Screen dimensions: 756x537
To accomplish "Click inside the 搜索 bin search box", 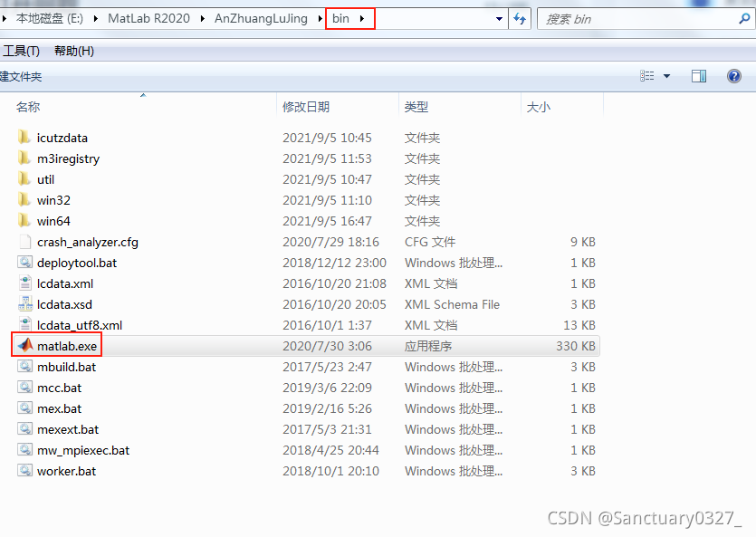I will 634,18.
